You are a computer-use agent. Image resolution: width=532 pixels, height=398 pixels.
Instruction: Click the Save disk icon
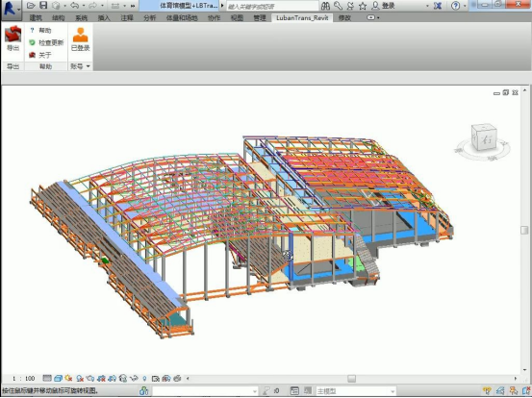tap(43, 6)
